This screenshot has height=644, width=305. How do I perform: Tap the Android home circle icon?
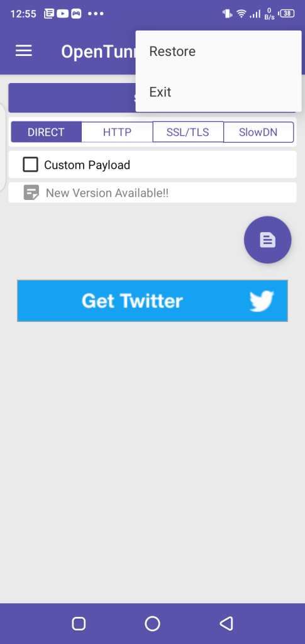152,623
